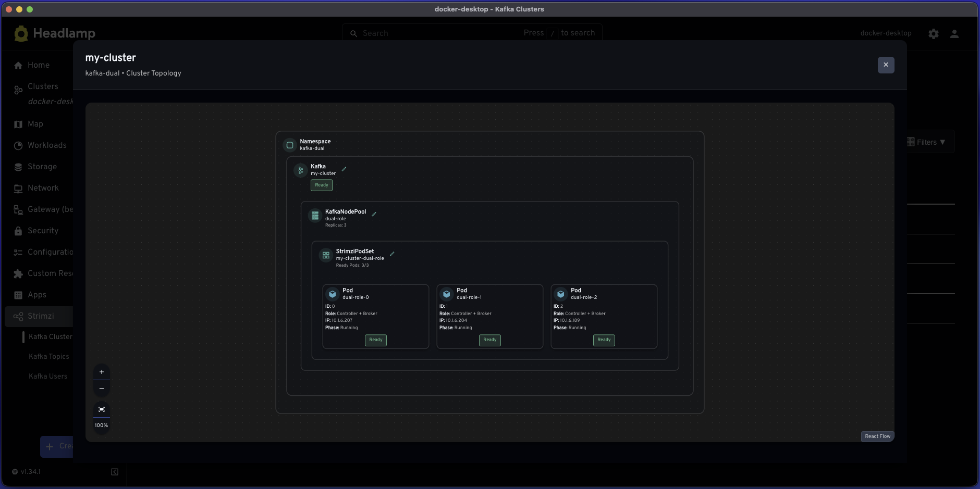980x489 pixels.
Task: Expand the Workloads sidebar section
Action: coord(47,145)
